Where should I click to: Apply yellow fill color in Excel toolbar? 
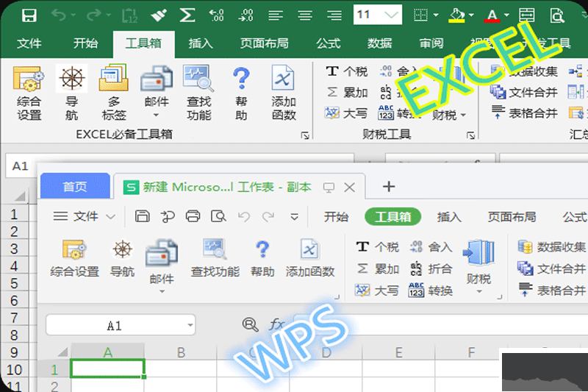pyautogui.click(x=456, y=15)
